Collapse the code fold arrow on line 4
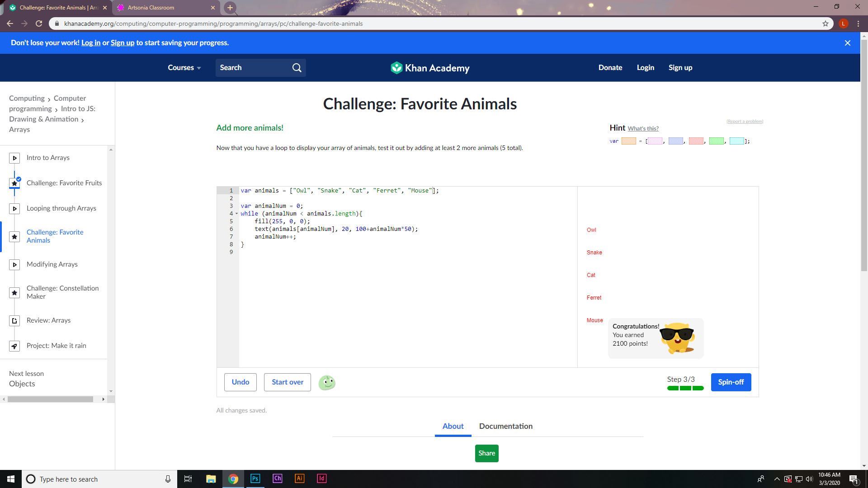 (x=236, y=214)
